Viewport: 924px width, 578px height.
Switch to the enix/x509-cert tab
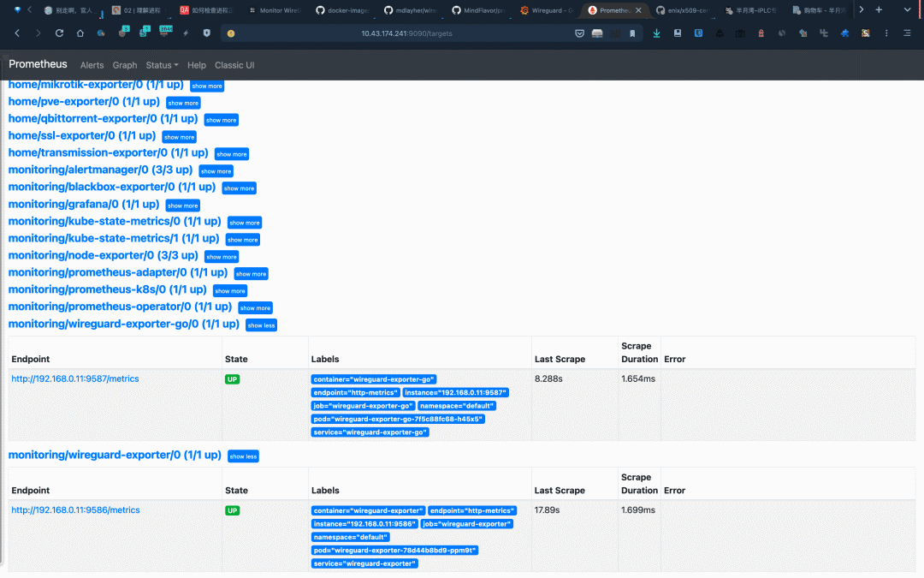click(683, 10)
